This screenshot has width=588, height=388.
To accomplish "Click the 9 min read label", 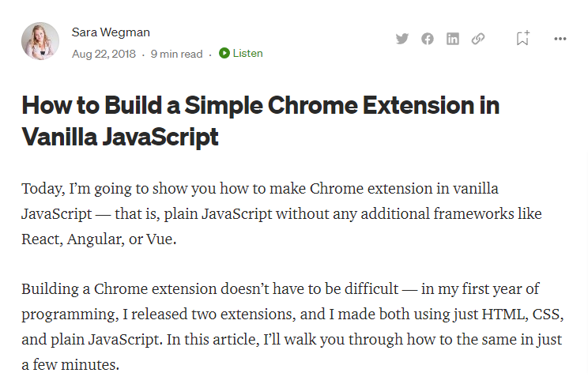I will pyautogui.click(x=176, y=54).
